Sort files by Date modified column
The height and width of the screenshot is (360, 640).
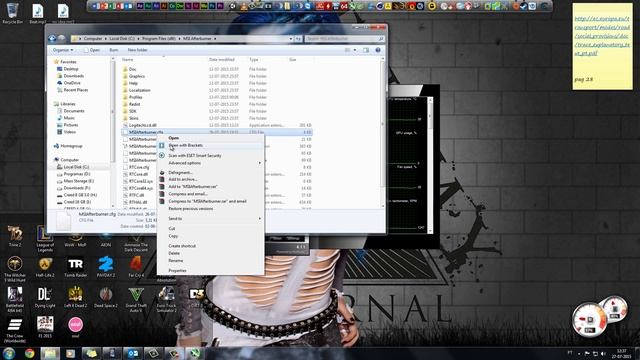click(221, 60)
